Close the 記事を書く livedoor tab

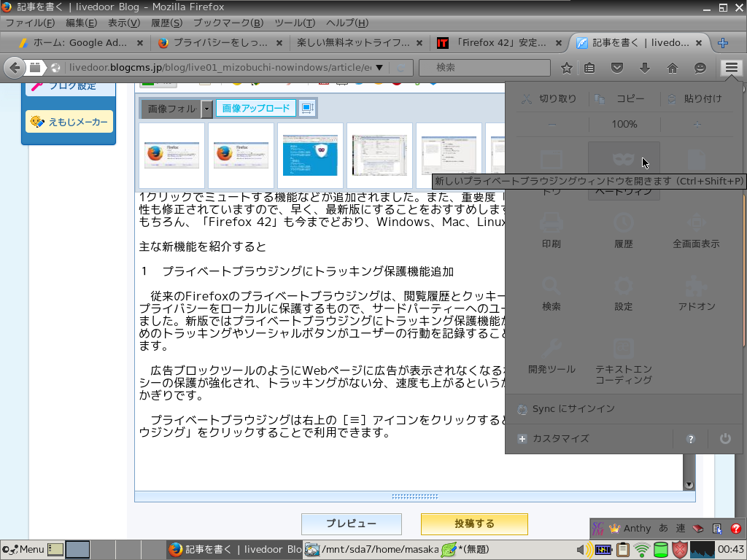(699, 43)
